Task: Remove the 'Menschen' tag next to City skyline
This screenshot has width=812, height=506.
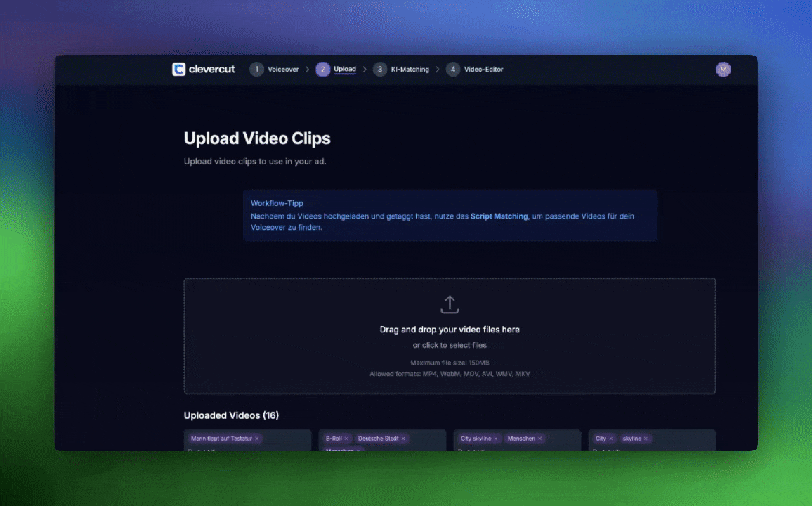Action: 539,439
